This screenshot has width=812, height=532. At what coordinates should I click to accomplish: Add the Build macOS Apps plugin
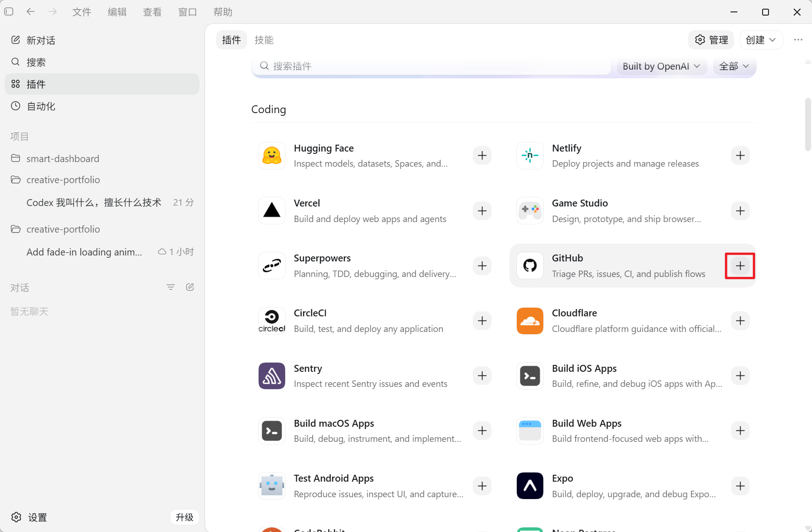pyautogui.click(x=482, y=431)
